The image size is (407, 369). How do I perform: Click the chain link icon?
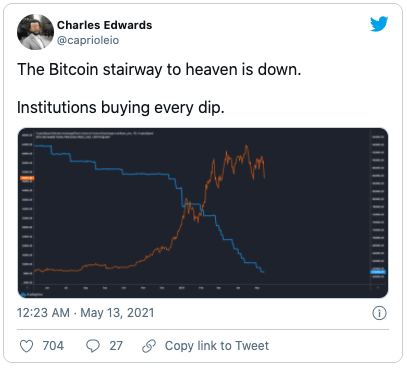(x=149, y=346)
